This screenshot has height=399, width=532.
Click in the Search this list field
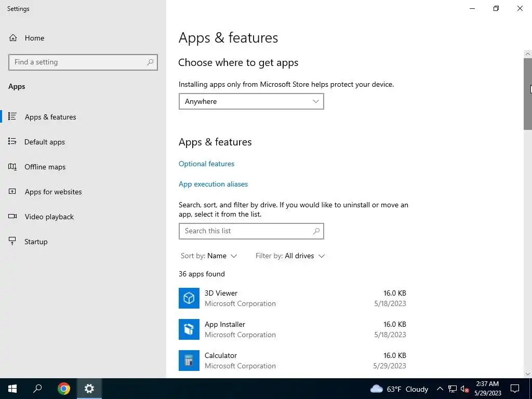click(251, 231)
